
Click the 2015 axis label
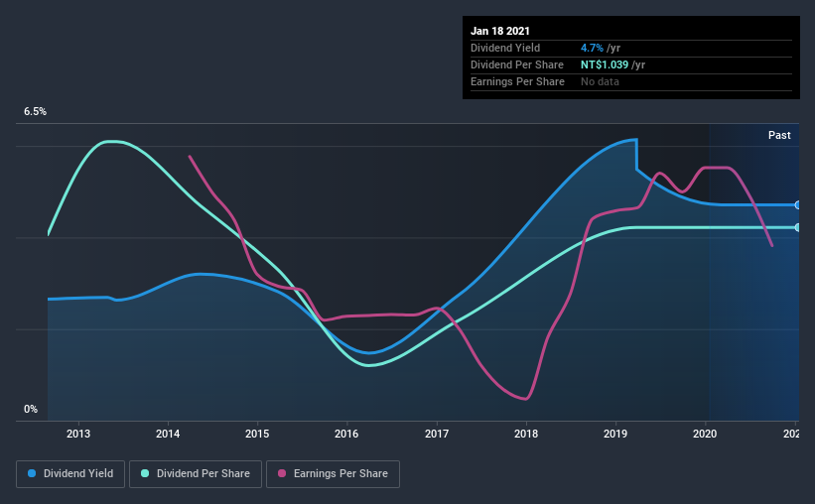(x=257, y=434)
